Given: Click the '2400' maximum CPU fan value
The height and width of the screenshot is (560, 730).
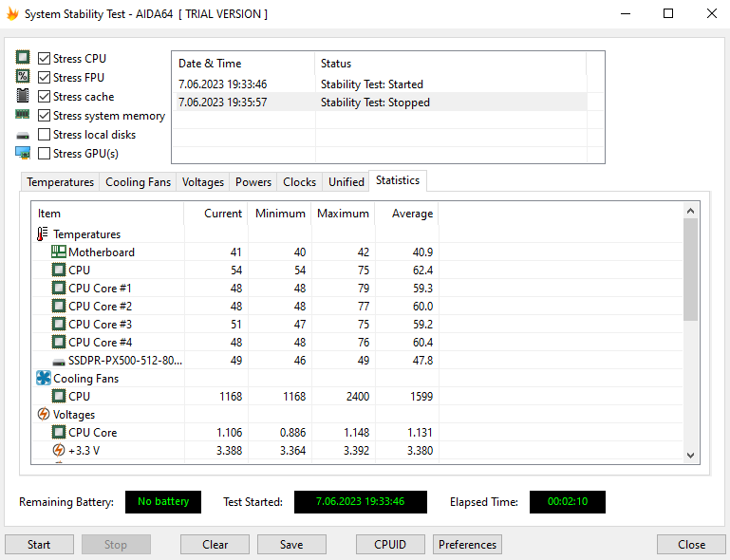Looking at the screenshot, I should (358, 396).
